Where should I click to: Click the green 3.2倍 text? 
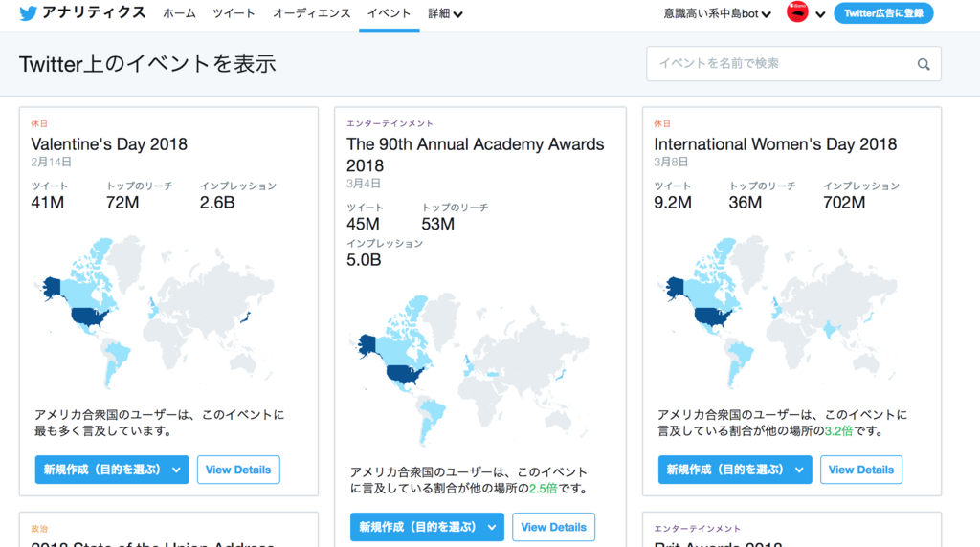click(838, 431)
